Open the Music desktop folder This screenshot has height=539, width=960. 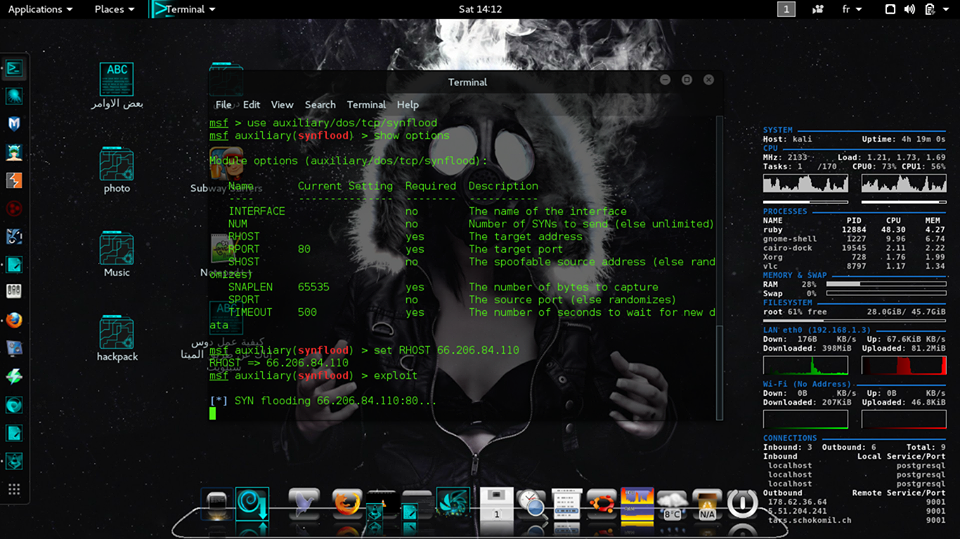[x=117, y=254]
